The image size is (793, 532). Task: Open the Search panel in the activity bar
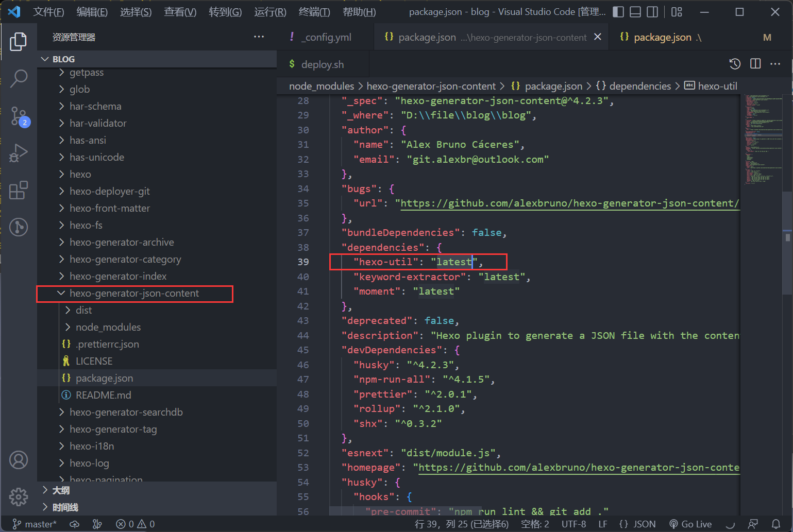point(19,78)
